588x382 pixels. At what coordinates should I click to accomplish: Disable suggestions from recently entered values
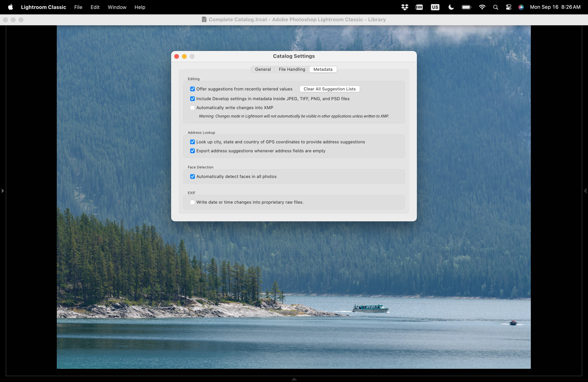coord(192,89)
